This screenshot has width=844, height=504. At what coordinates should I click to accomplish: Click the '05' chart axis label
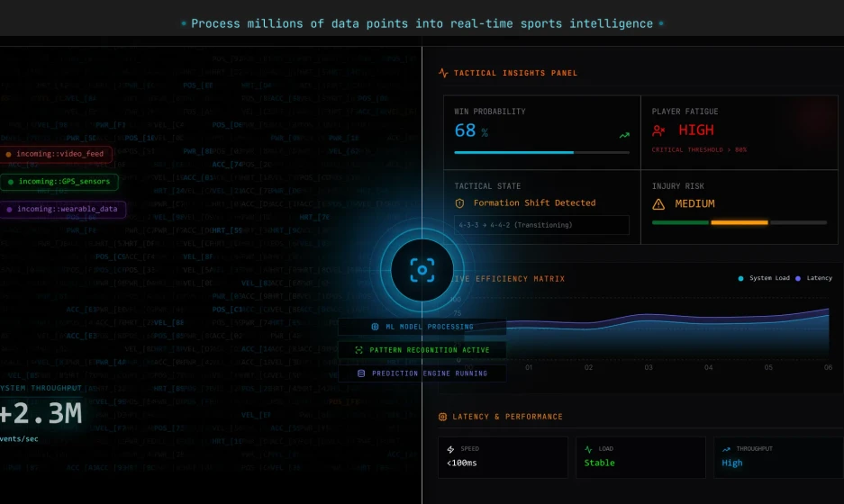coord(768,367)
